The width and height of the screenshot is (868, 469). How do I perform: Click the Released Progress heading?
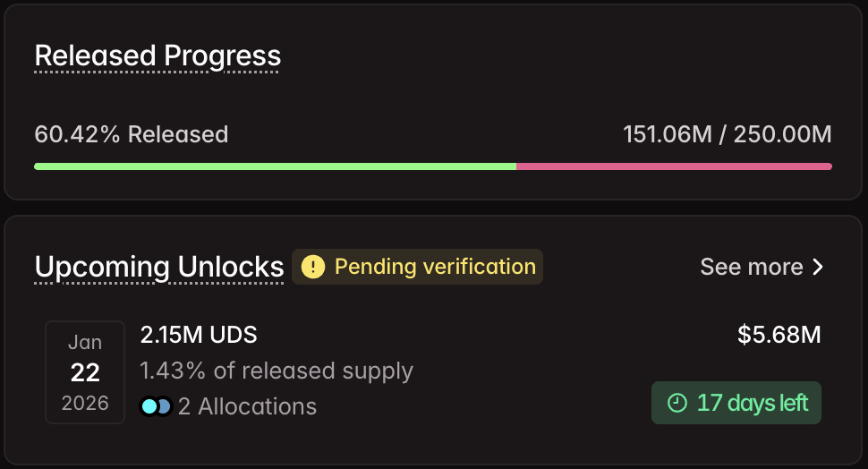(x=157, y=55)
